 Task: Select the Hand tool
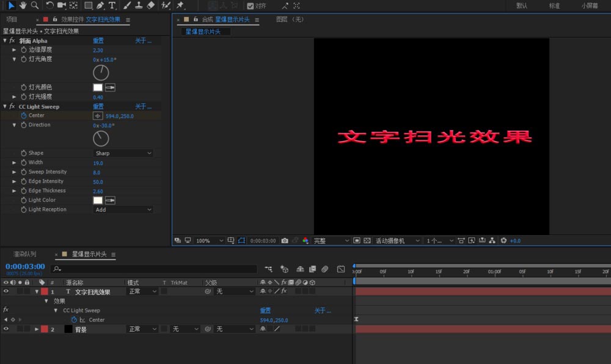point(23,5)
